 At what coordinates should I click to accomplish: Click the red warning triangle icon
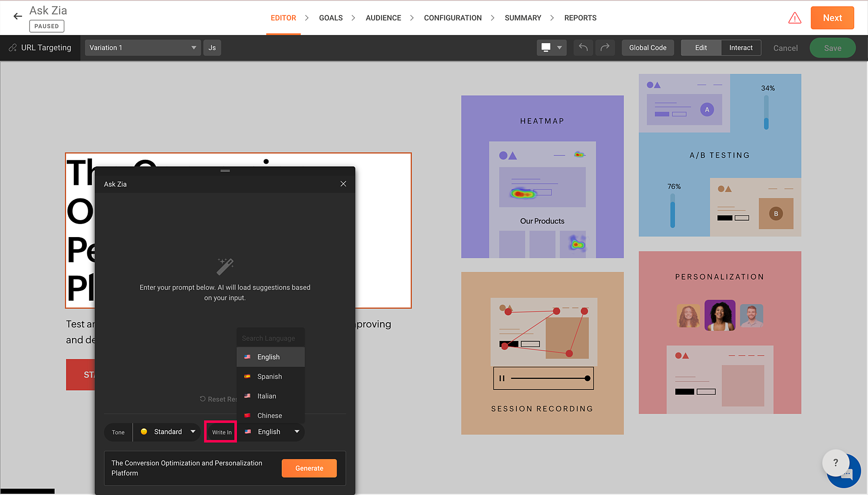pyautogui.click(x=795, y=18)
